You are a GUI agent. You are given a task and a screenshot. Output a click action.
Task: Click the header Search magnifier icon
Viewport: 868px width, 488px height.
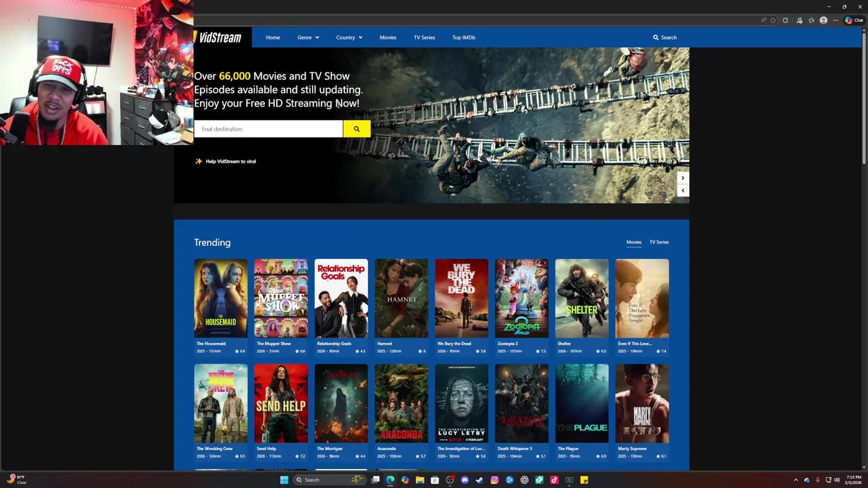tap(656, 37)
